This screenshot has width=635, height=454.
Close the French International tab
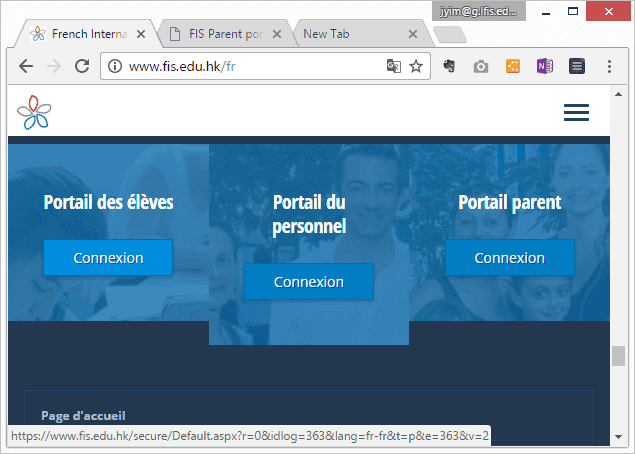point(140,34)
